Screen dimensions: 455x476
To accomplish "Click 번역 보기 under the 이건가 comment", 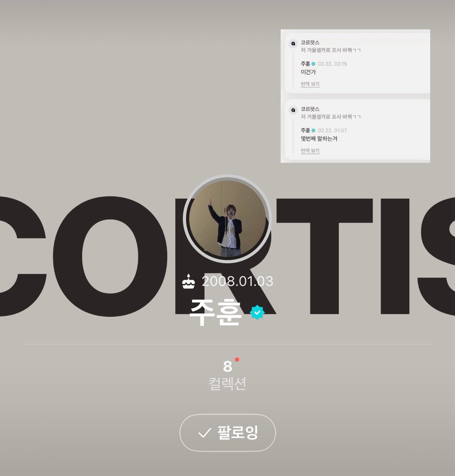I will tap(310, 84).
